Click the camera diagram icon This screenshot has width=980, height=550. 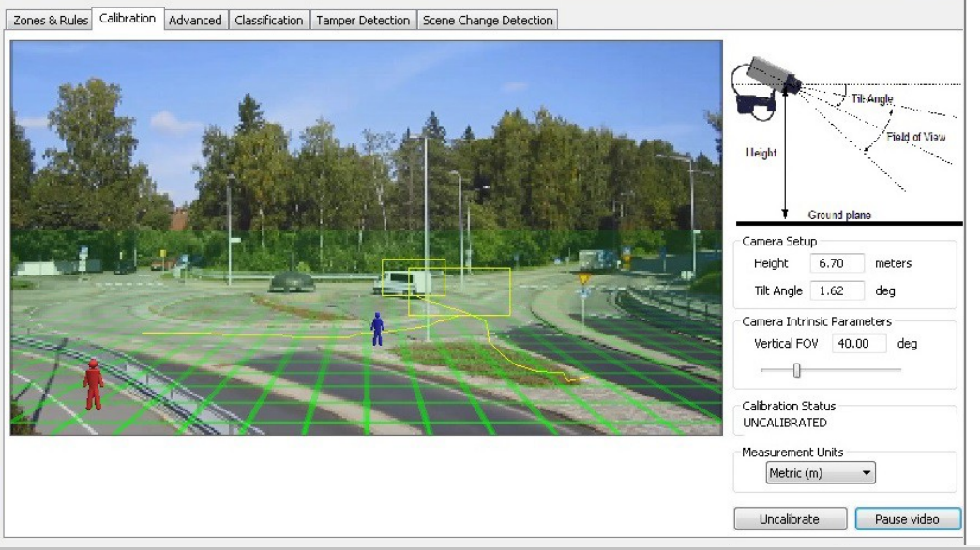point(766,87)
